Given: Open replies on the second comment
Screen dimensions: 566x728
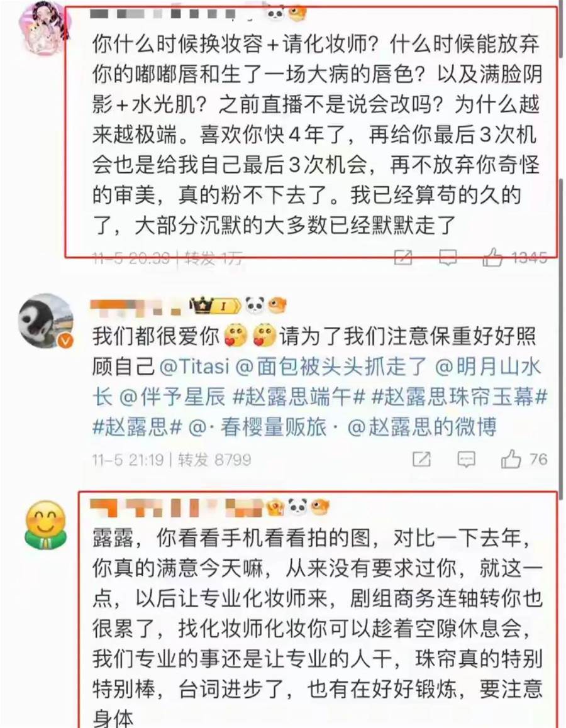Looking at the screenshot, I should [466, 459].
